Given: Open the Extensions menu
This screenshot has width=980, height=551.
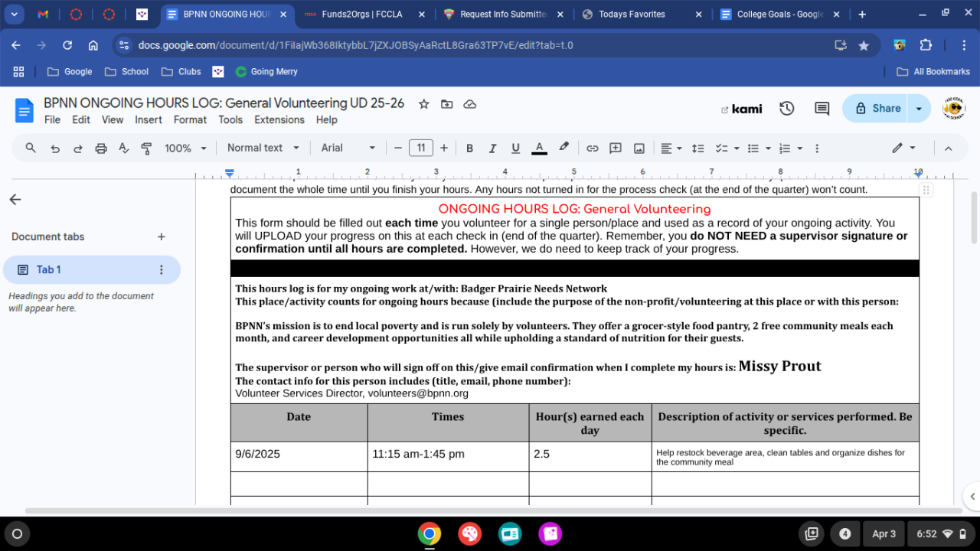Looking at the screenshot, I should [x=279, y=119].
